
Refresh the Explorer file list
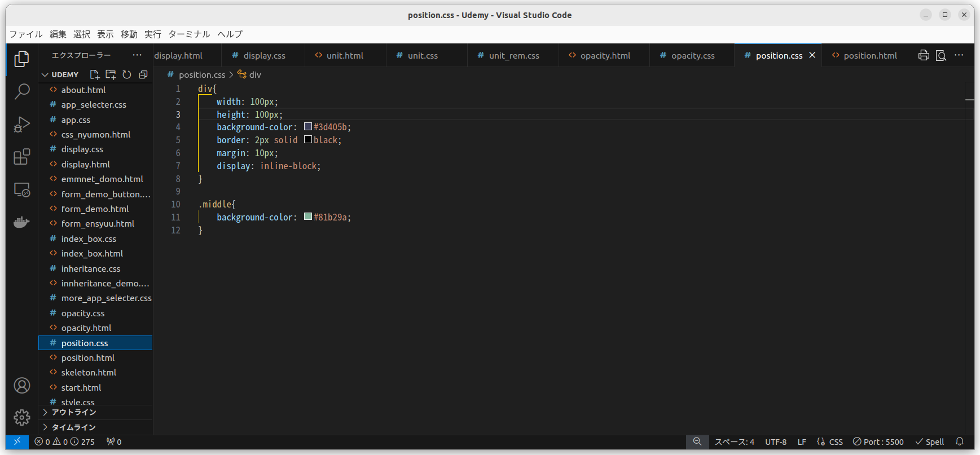point(127,74)
